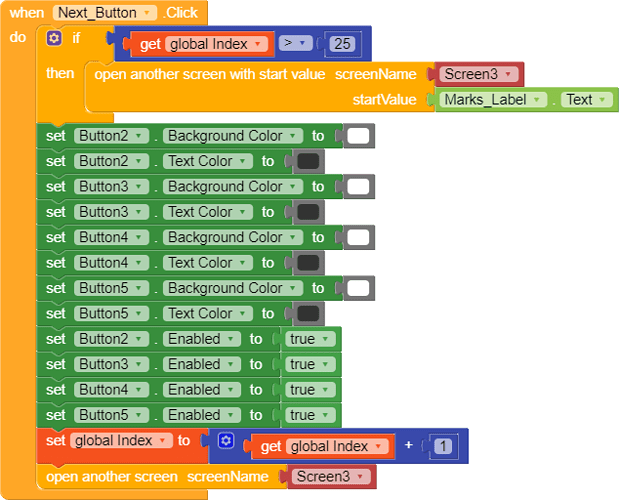The image size is (619, 500).
Task: Pick dark color of Button2 Text Color
Action: (x=308, y=161)
